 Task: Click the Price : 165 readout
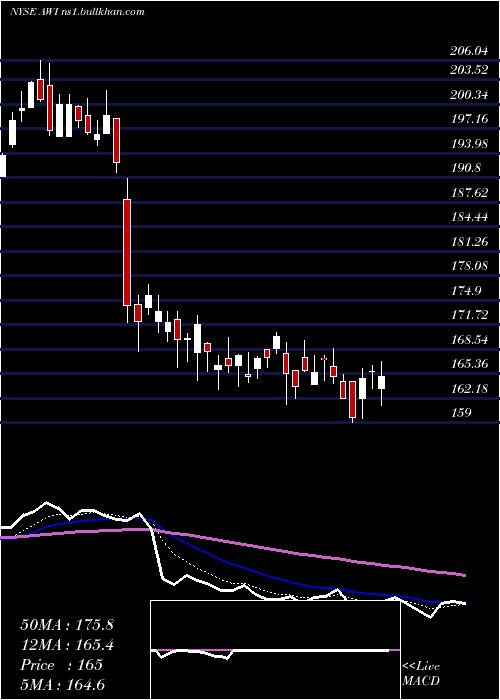pyautogui.click(x=62, y=665)
